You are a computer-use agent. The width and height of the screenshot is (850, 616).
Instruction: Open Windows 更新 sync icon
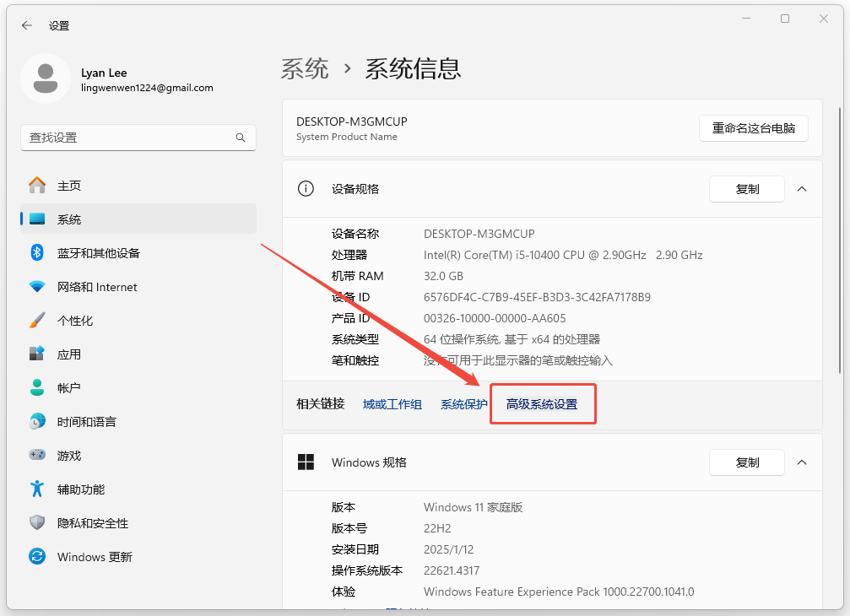(x=37, y=557)
